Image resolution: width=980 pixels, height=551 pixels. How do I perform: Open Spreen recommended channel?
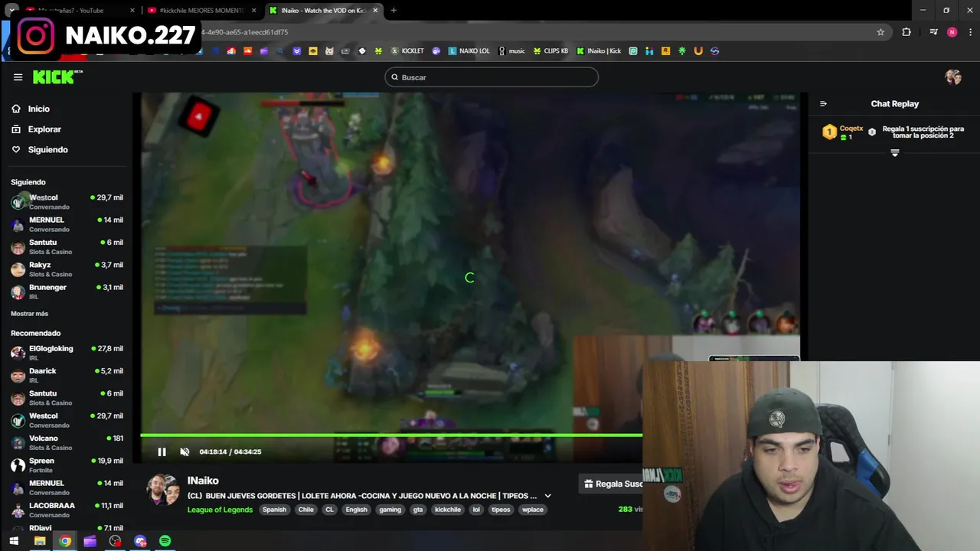coord(67,465)
